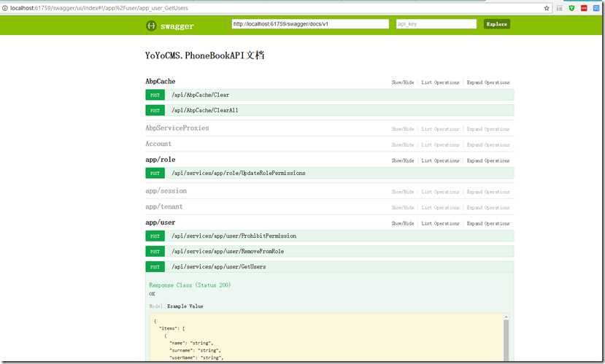Open RemoveFromRole endpoint path
The height and width of the screenshot is (364, 605).
(x=228, y=252)
